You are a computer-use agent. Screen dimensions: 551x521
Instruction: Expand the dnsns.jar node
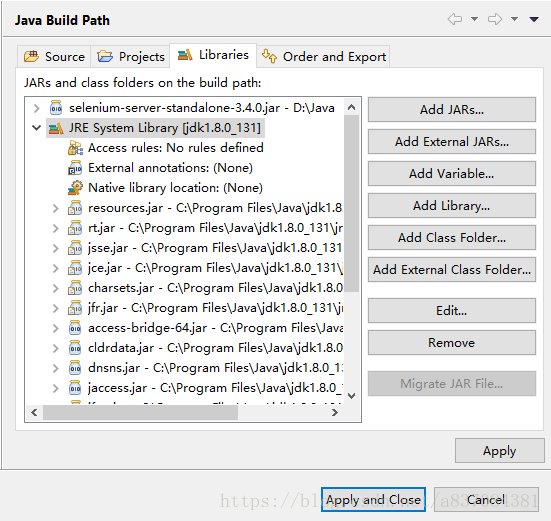point(56,369)
